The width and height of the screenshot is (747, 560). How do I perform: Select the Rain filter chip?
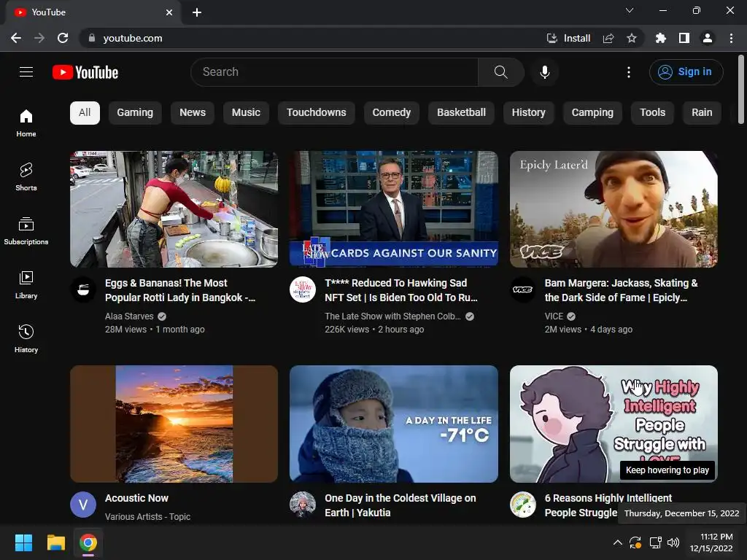coord(703,113)
